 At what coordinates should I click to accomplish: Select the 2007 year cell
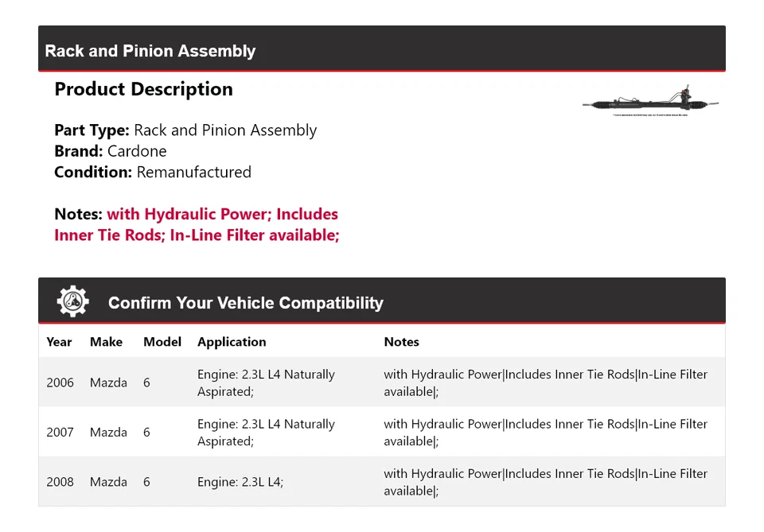point(60,432)
